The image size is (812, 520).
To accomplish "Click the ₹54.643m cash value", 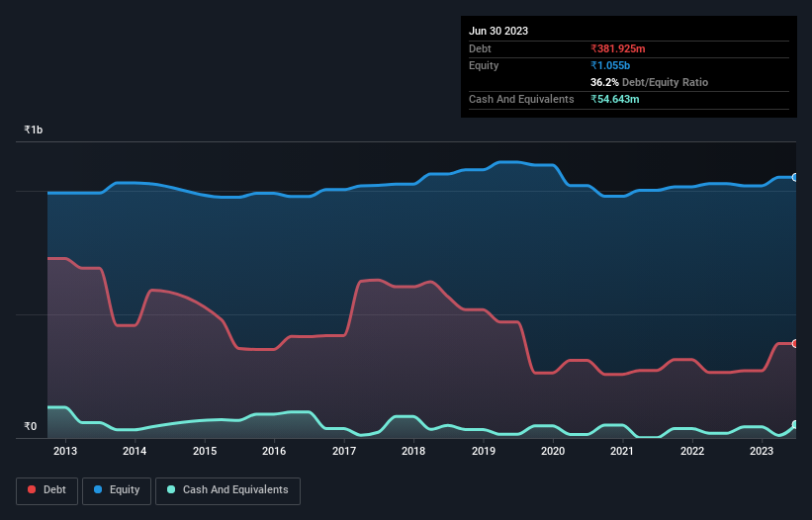I will click(615, 99).
